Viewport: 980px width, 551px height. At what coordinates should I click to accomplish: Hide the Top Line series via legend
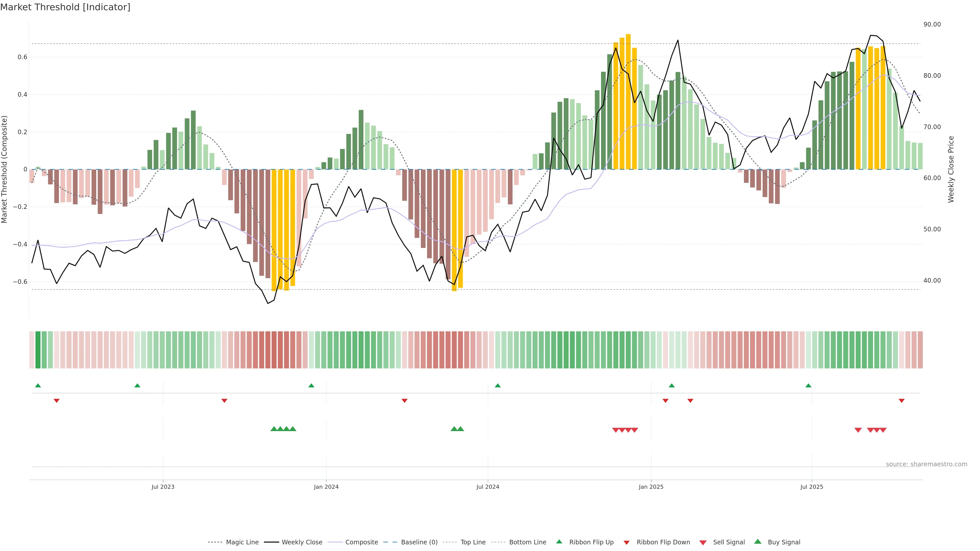[473, 542]
